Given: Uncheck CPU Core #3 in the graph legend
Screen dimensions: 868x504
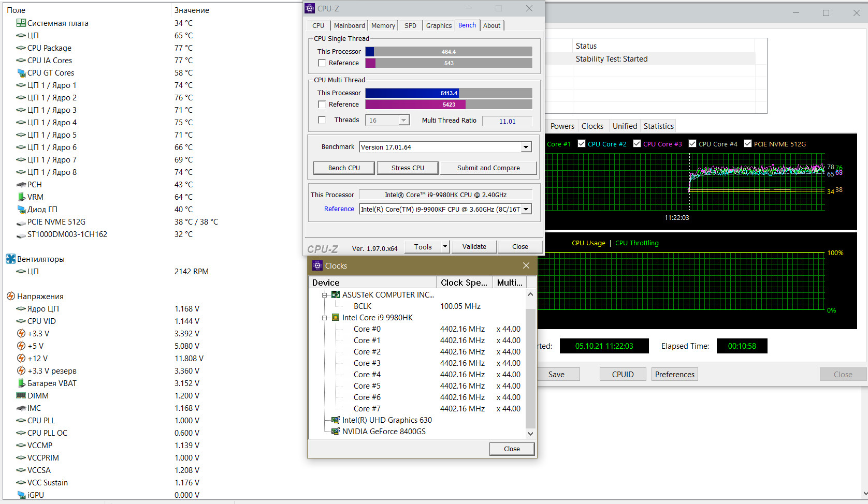Looking at the screenshot, I should point(637,143).
